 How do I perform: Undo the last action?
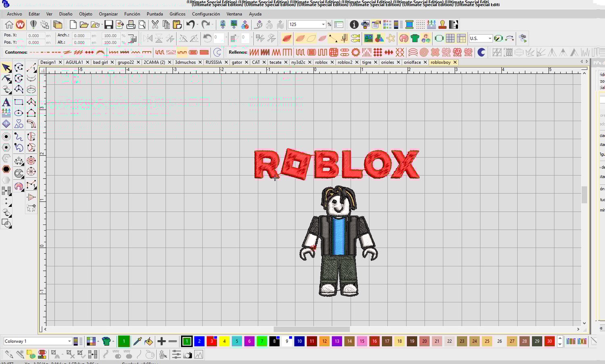coord(190,25)
